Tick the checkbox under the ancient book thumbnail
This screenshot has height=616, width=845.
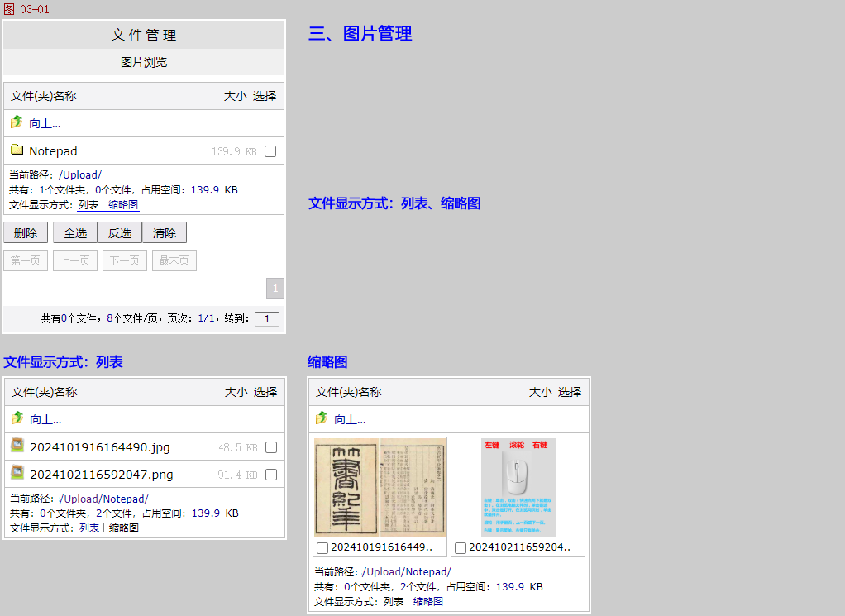[322, 547]
